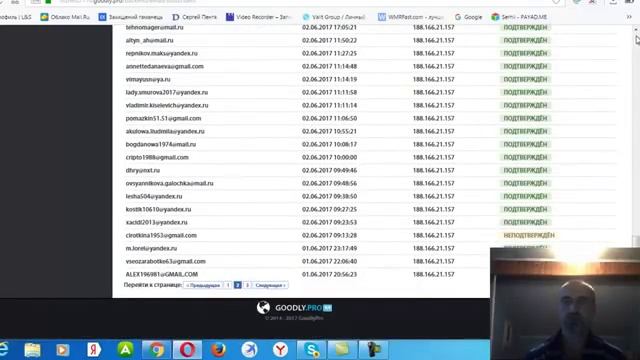
Task: Switch to Opera browser on the taskbar
Action: click(187, 350)
